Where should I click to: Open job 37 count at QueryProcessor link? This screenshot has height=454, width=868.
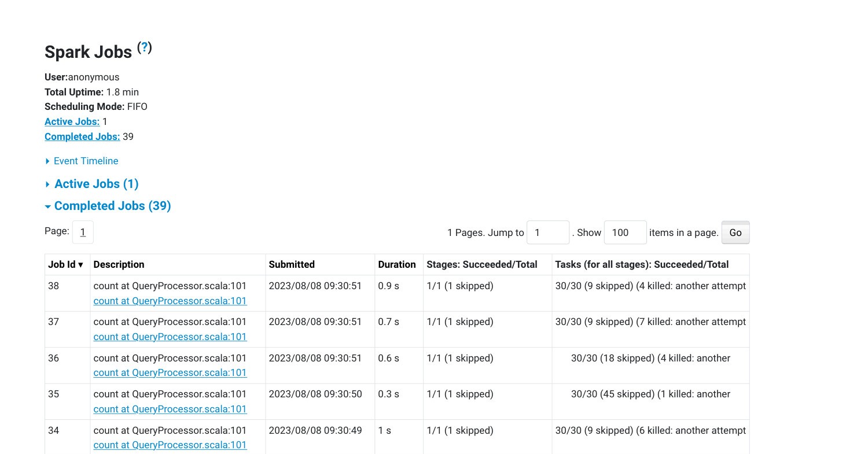pyautogui.click(x=170, y=337)
